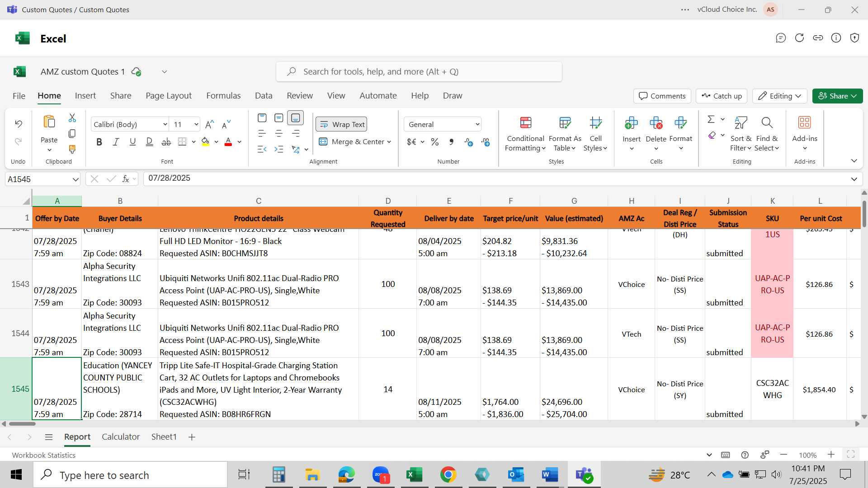The height and width of the screenshot is (488, 868).
Task: Decrease font size with A-down icon
Action: (226, 125)
